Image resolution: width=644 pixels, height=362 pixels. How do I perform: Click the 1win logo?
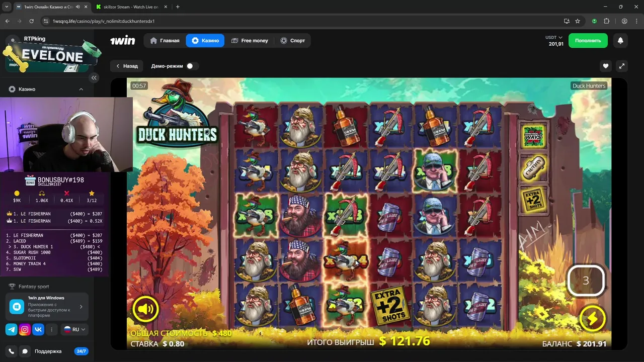click(x=122, y=41)
